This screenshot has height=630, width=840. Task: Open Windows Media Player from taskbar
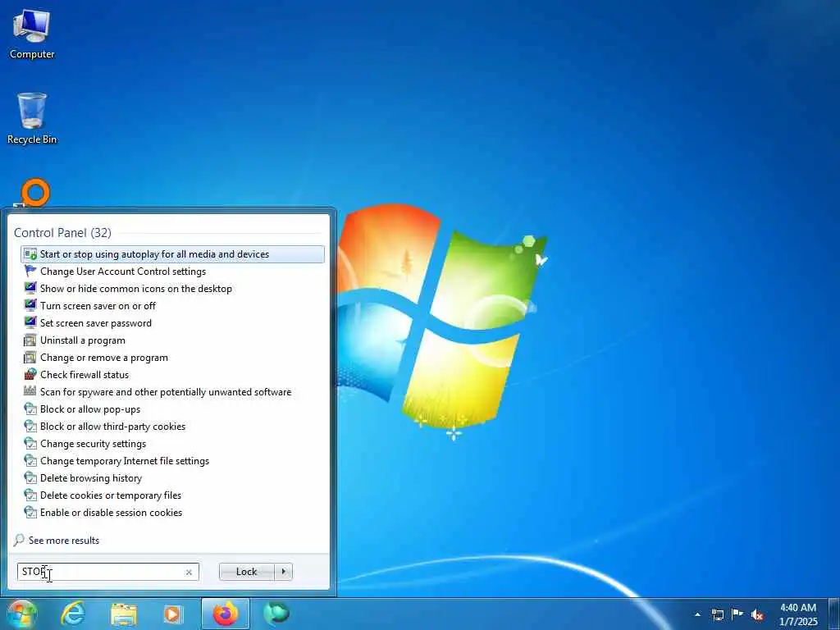click(172, 614)
